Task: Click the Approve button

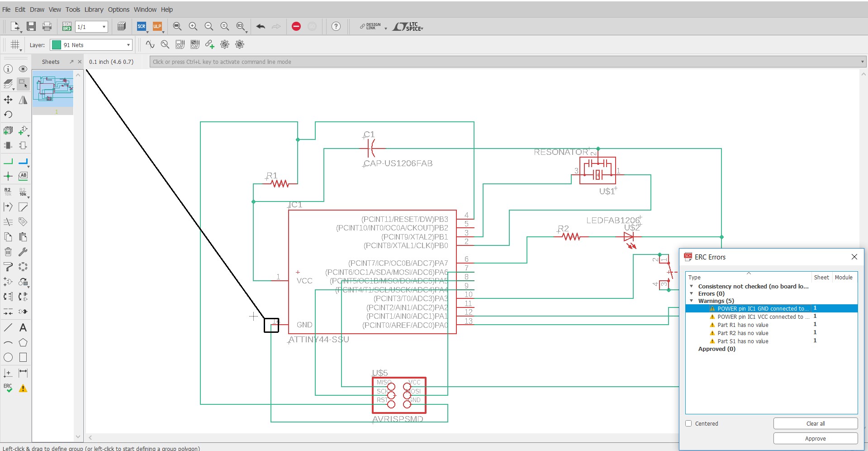Action: click(815, 438)
